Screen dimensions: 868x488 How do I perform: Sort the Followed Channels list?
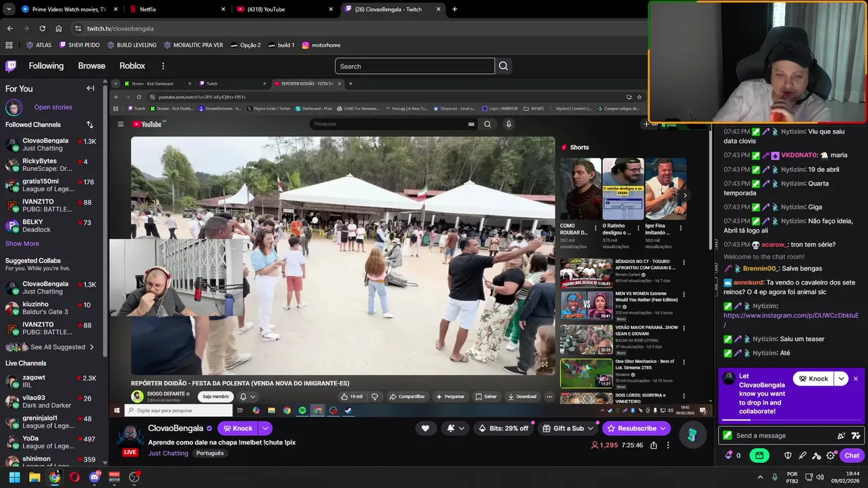pos(90,125)
